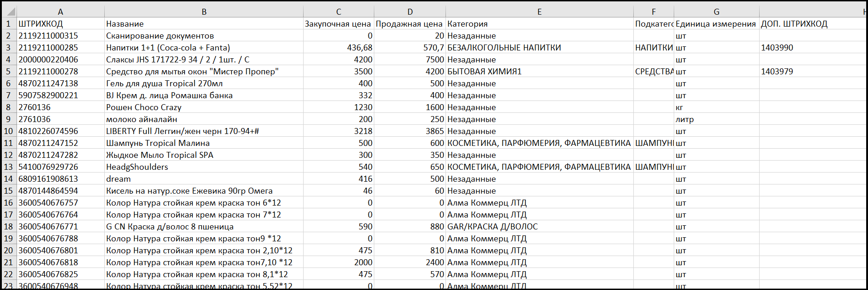Select cell dream

tap(204, 178)
